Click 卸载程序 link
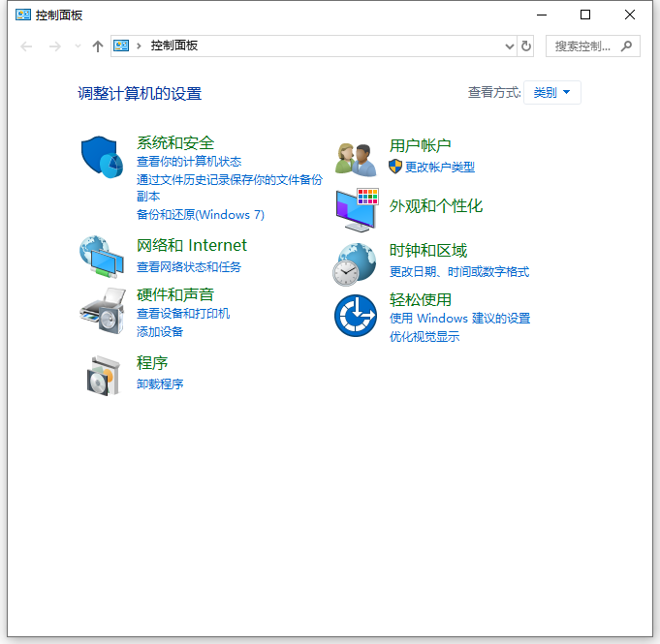This screenshot has height=644, width=660. pos(160,384)
